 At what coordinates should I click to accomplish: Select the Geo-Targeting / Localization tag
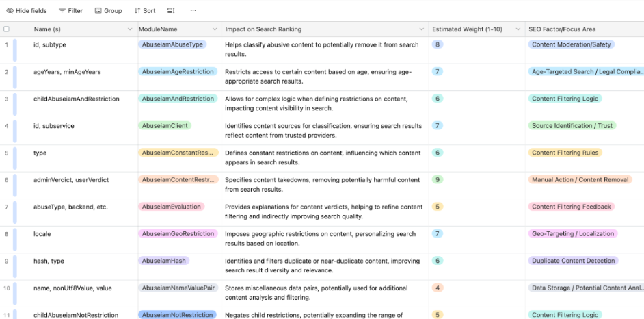pyautogui.click(x=573, y=234)
